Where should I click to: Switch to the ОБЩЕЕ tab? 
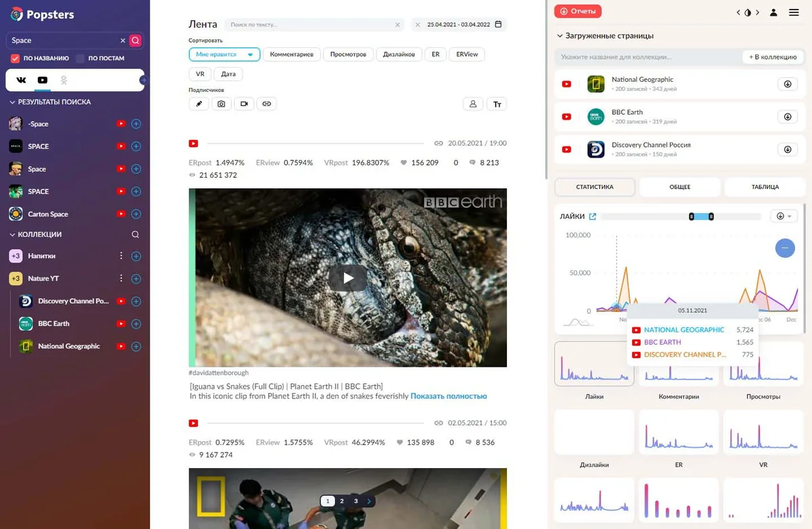tap(680, 187)
